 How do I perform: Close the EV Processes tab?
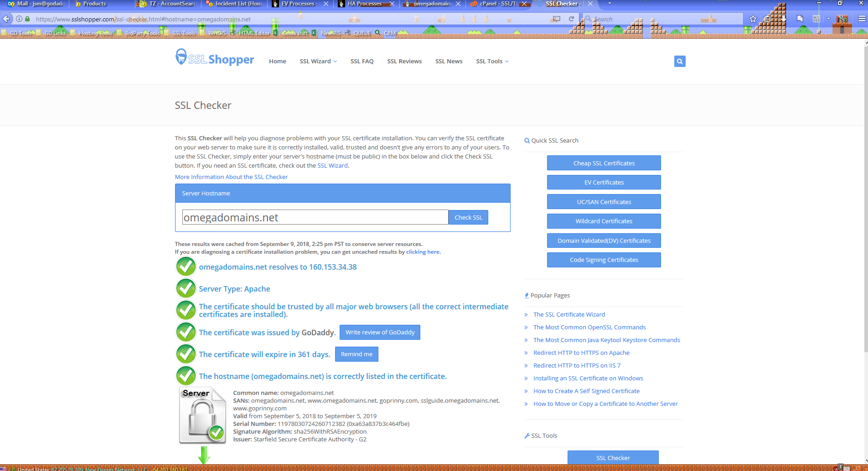(x=326, y=4)
